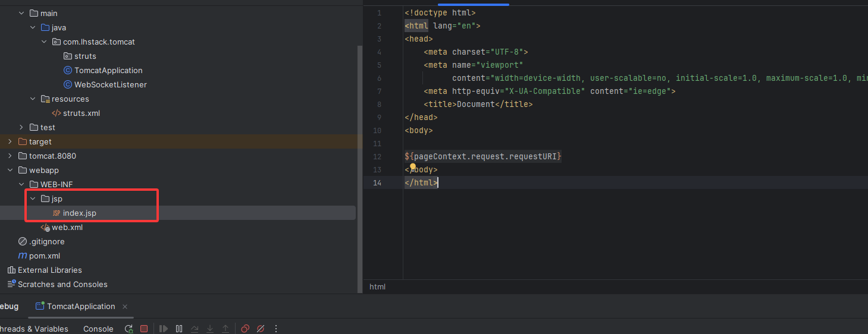Select the TomcatApplication debug session tab
This screenshot has height=334, width=868.
pyautogui.click(x=81, y=306)
